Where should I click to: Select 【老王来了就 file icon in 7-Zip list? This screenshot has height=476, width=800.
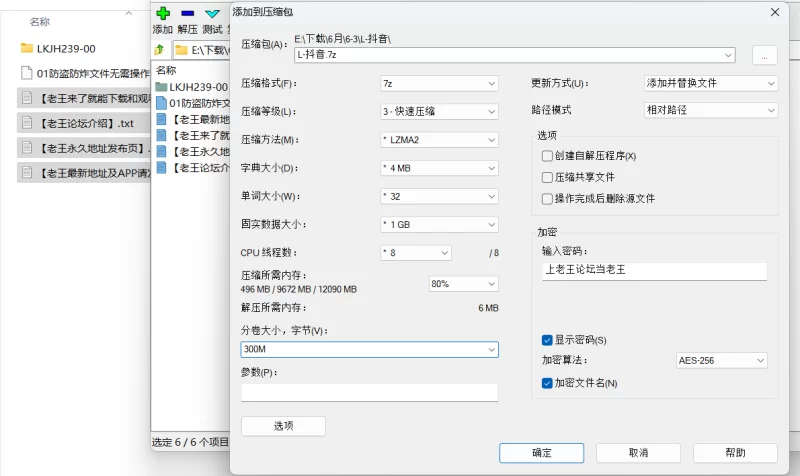161,136
